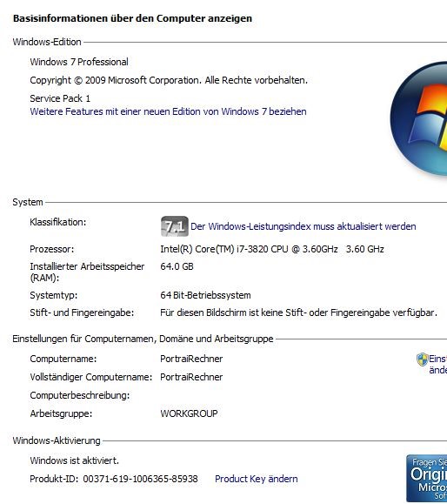Select the 'Windows 7 Professional' text
The height and width of the screenshot is (504, 447).
tap(79, 62)
